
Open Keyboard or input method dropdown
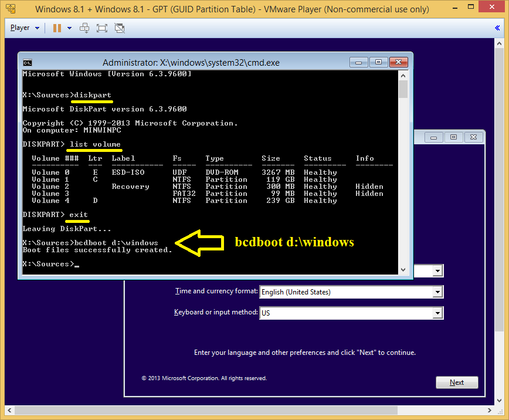click(x=437, y=313)
